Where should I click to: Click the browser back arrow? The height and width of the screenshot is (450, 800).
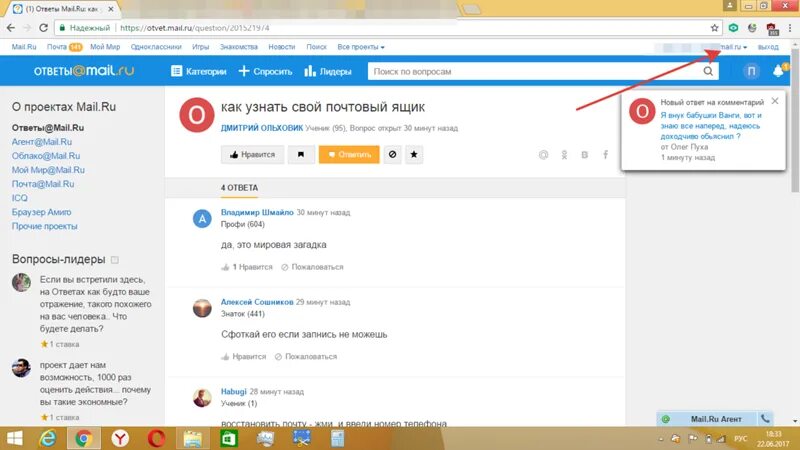[11, 28]
